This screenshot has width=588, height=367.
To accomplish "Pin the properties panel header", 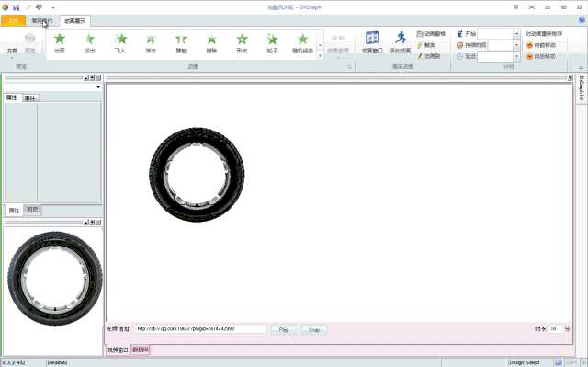I will point(92,78).
